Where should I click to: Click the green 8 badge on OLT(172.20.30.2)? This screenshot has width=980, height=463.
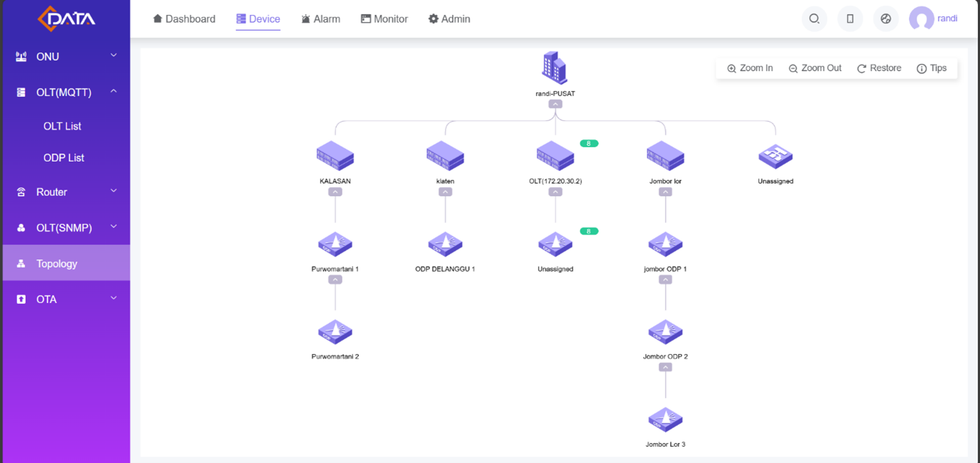588,144
